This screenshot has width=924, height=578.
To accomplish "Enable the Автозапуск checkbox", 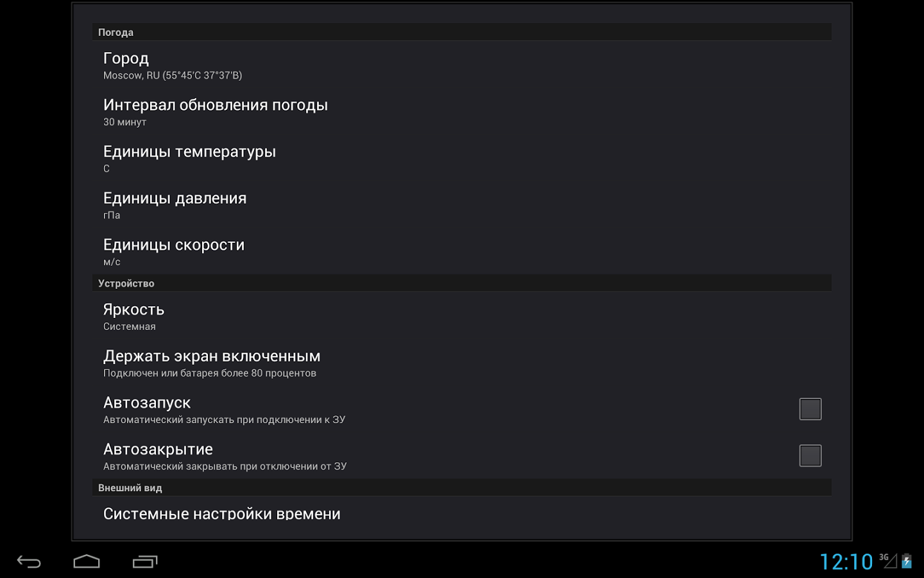I will click(810, 409).
